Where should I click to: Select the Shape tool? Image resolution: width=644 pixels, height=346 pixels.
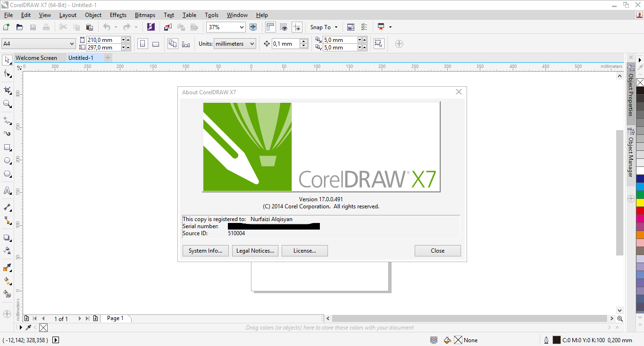click(x=7, y=74)
